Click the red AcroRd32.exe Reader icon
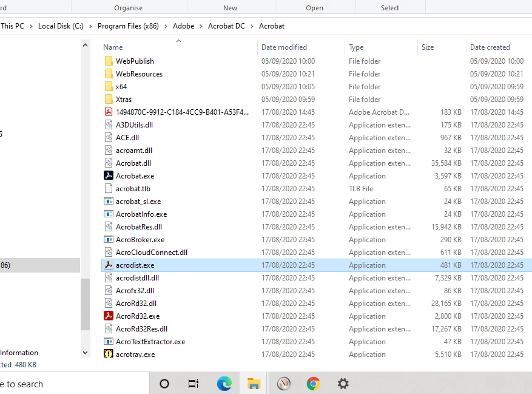The image size is (532, 394). [109, 316]
